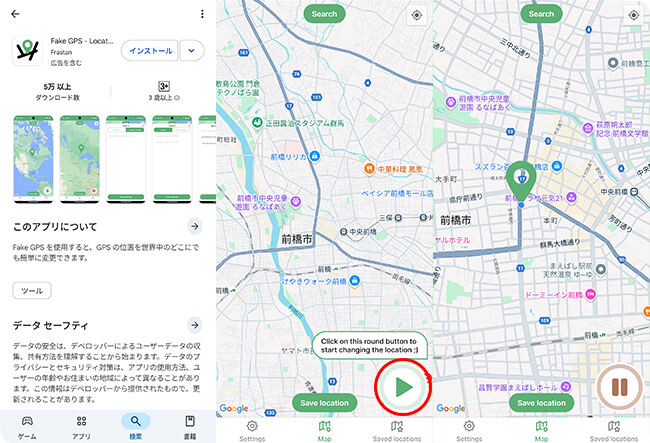Tap the 中華料理 restaurant marker on the map
Screen dimensions: 650x443
(x=369, y=169)
